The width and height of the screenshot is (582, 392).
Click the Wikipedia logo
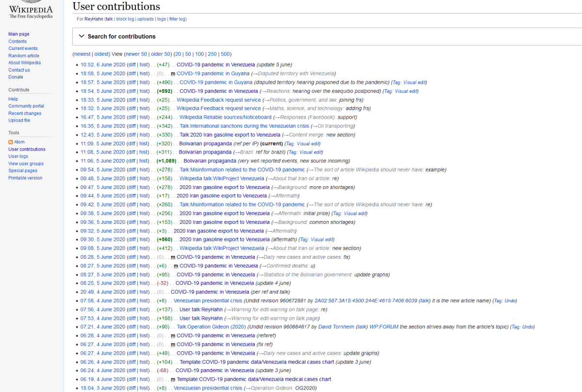click(31, 10)
